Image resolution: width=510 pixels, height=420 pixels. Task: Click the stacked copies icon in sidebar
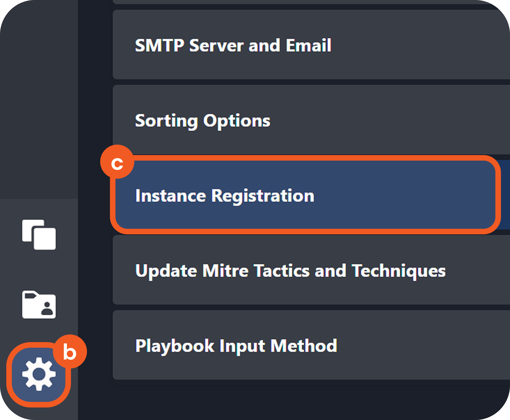[x=39, y=235]
